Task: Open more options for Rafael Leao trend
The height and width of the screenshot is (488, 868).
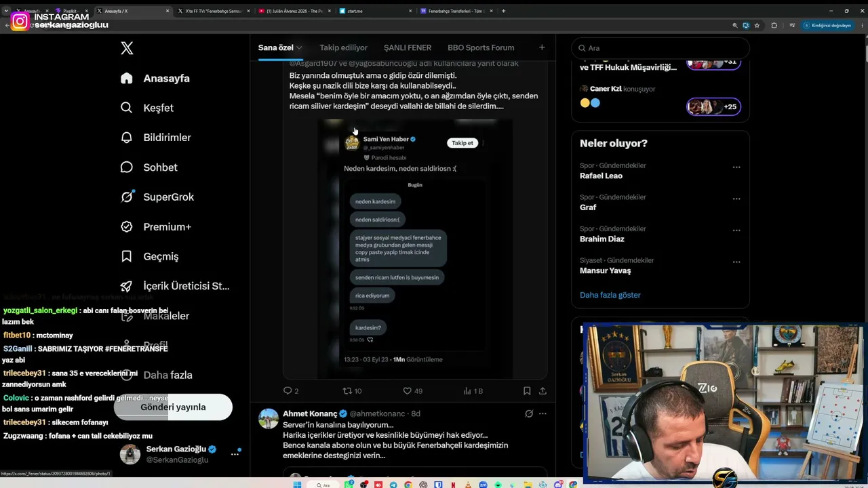Action: [x=736, y=167]
